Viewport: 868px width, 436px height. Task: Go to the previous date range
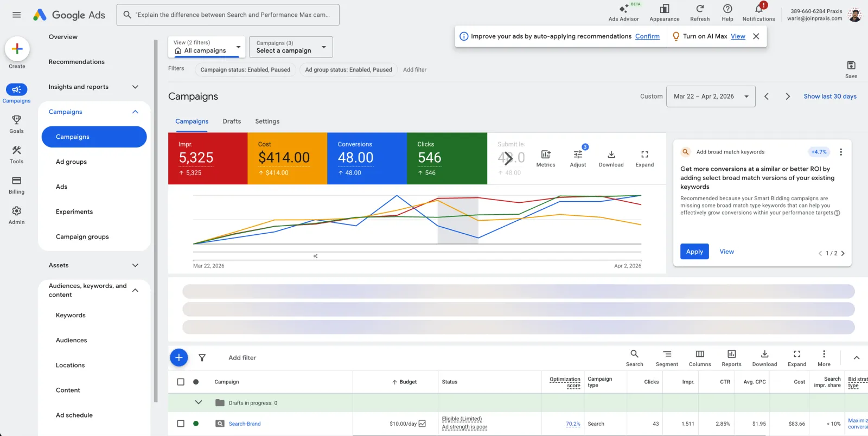(767, 97)
